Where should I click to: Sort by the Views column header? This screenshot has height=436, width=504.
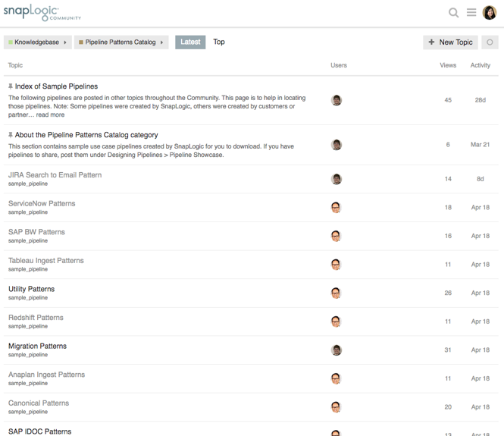[448, 65]
